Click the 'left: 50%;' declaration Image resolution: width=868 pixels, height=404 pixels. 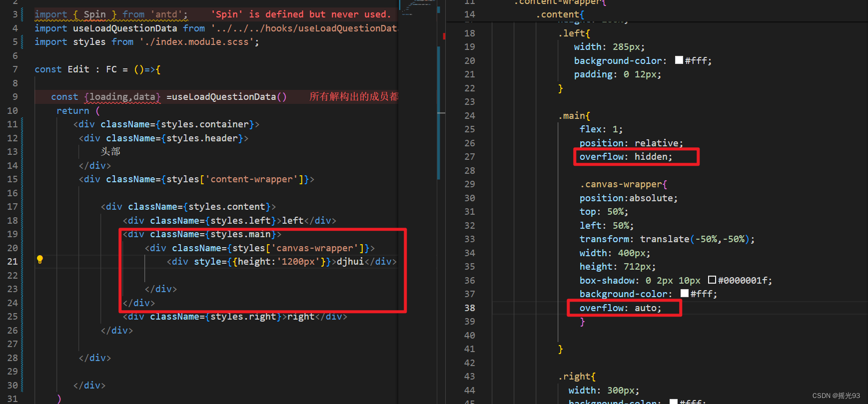[x=607, y=226]
